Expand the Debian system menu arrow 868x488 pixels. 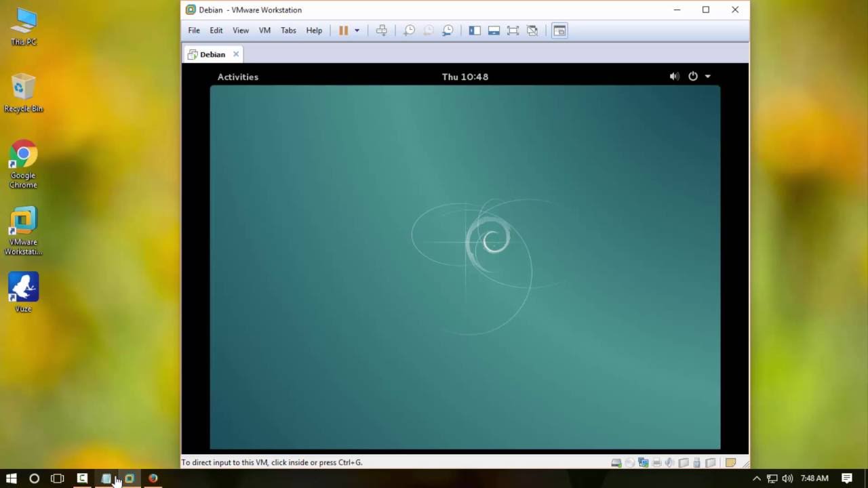(708, 77)
